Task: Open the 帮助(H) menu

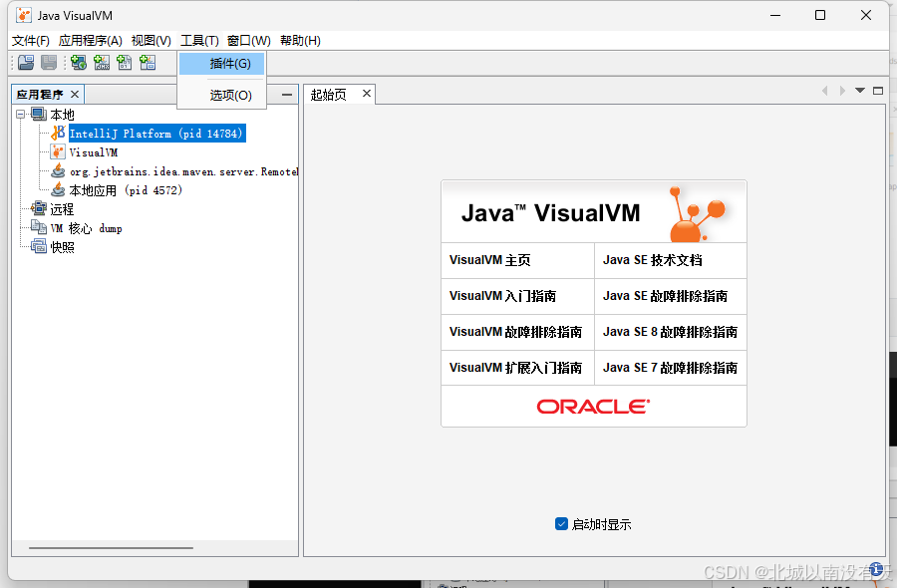Action: pos(300,41)
